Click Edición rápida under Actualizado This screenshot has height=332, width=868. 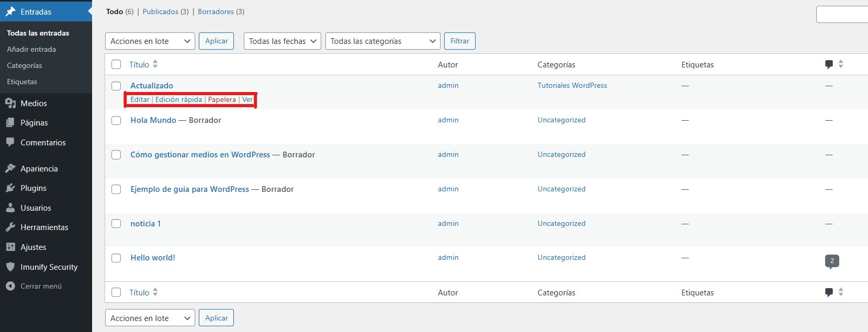[x=178, y=100]
